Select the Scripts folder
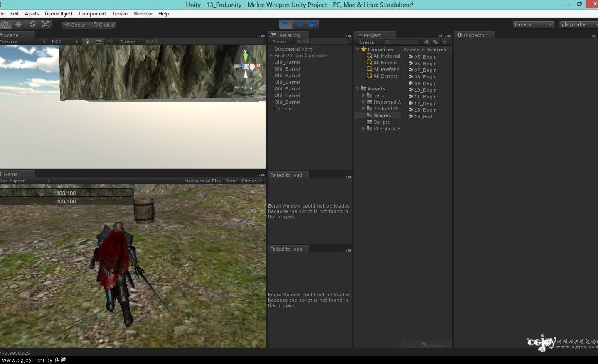The height and width of the screenshot is (364, 598). pyautogui.click(x=378, y=122)
